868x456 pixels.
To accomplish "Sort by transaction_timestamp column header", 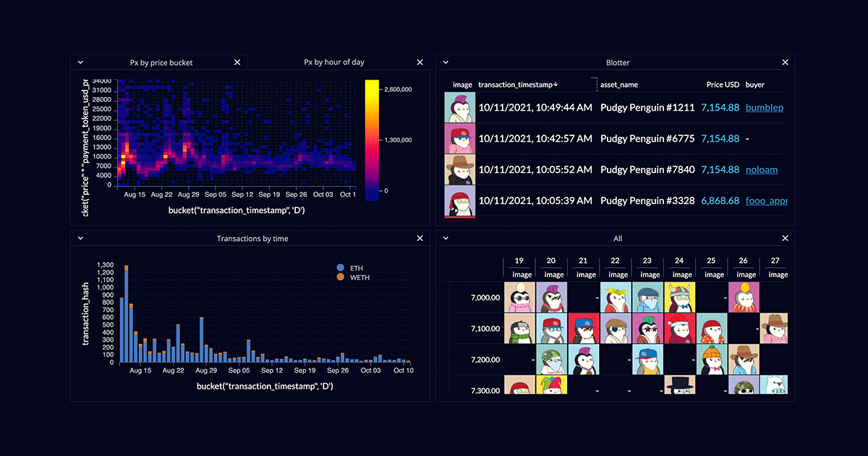I will tap(516, 85).
